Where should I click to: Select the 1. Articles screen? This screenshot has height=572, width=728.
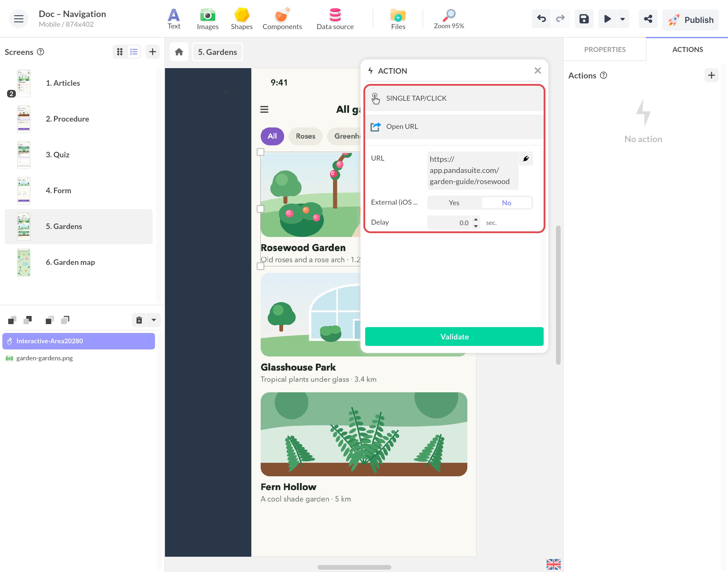pyautogui.click(x=79, y=83)
